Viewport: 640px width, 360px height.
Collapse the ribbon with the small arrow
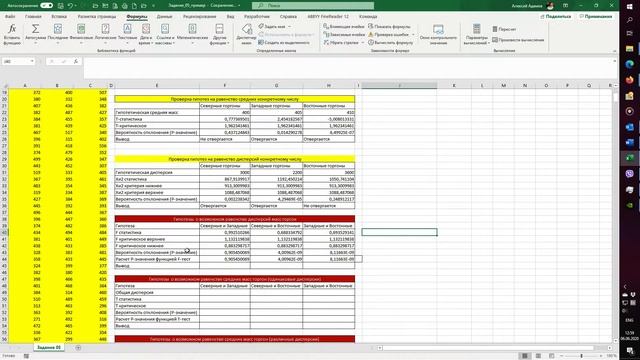coord(614,51)
